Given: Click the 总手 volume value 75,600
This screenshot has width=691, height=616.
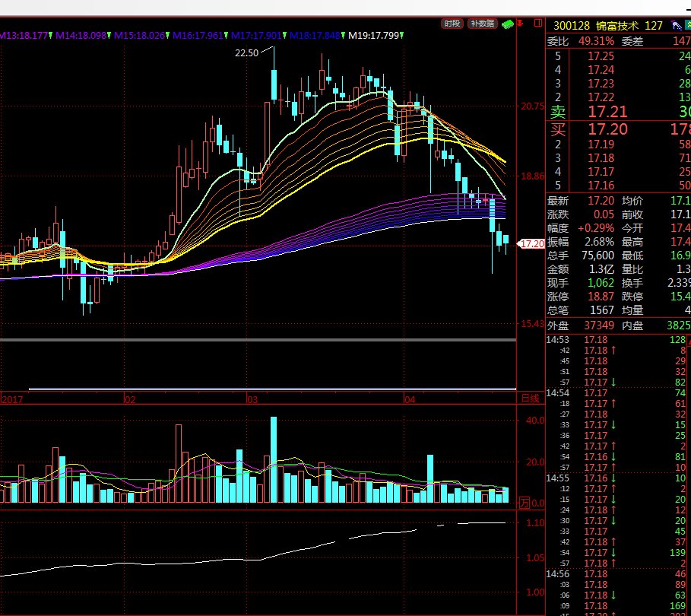Looking at the screenshot, I should click(597, 256).
